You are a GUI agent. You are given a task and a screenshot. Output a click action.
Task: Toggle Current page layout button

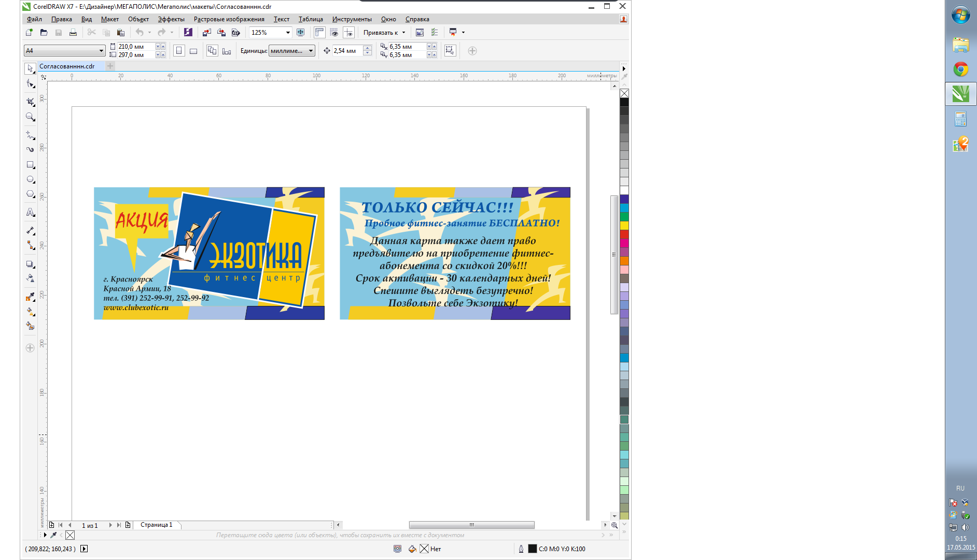(x=227, y=51)
